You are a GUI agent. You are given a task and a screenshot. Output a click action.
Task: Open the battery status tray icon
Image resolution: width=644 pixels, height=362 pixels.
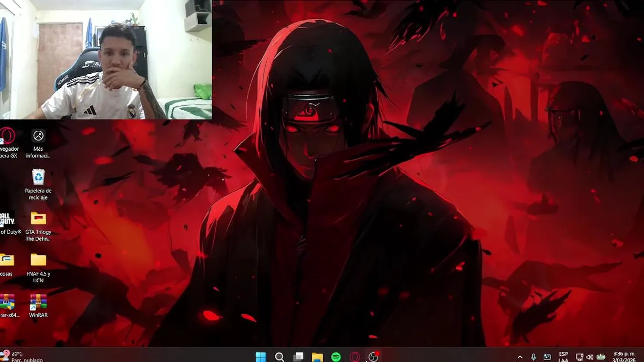(601, 357)
